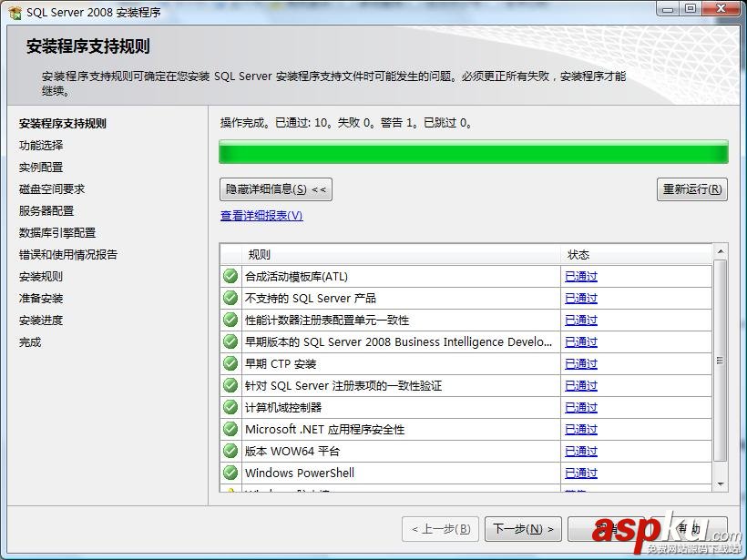Click rules list scrollbar up arrow

[721, 251]
